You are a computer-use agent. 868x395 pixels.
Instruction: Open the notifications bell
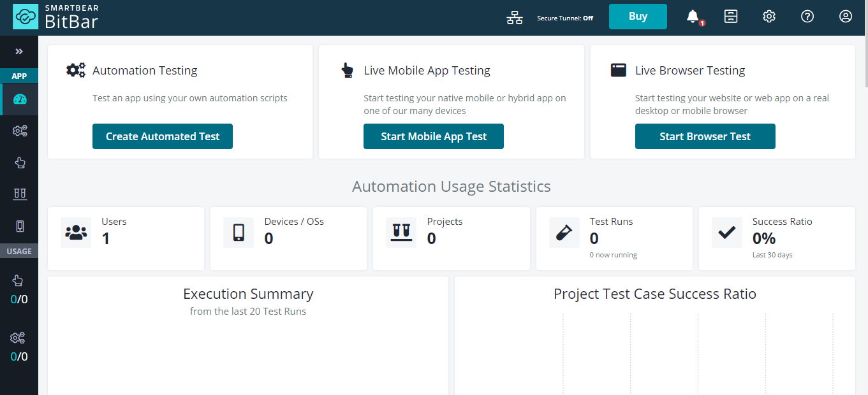point(693,17)
